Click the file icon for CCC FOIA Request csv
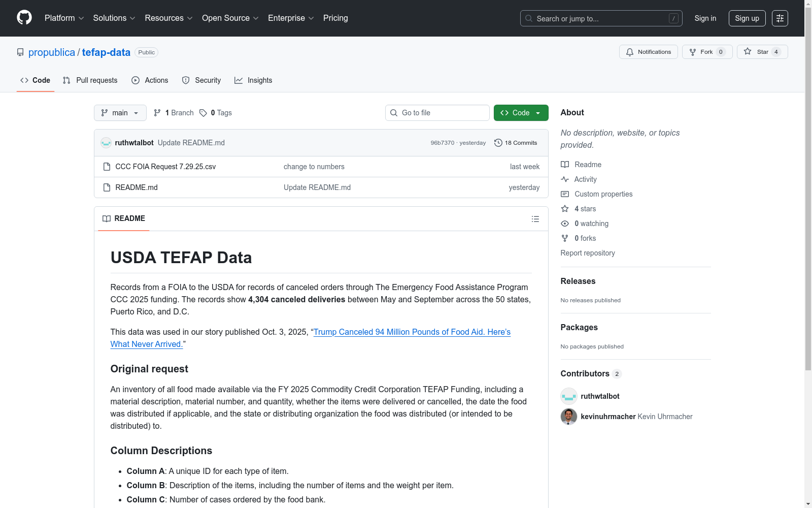Viewport: 812px width, 508px height. point(107,167)
